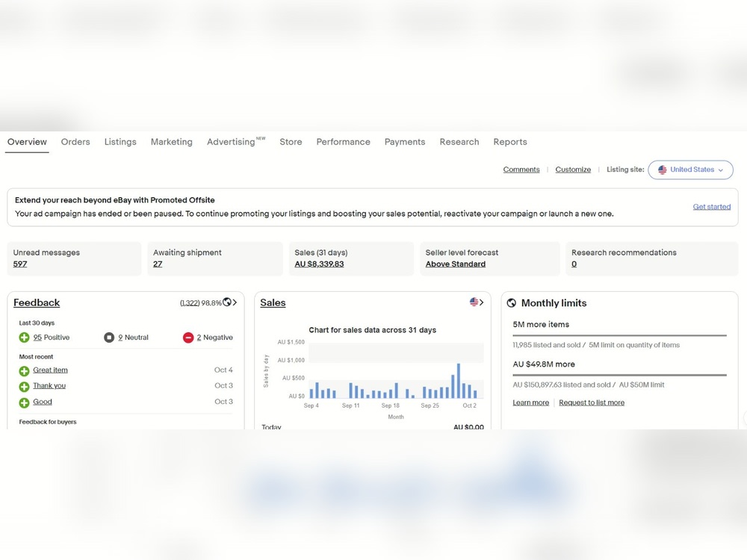Viewport: 747px width, 560px height.
Task: Click 'Last 30 days' label in Feedback
Action: (37, 323)
